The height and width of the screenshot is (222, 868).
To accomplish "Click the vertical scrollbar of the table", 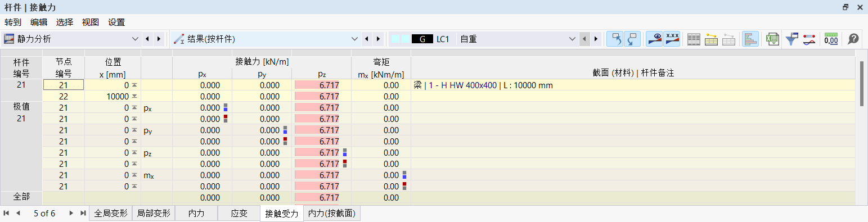I will click(862, 83).
